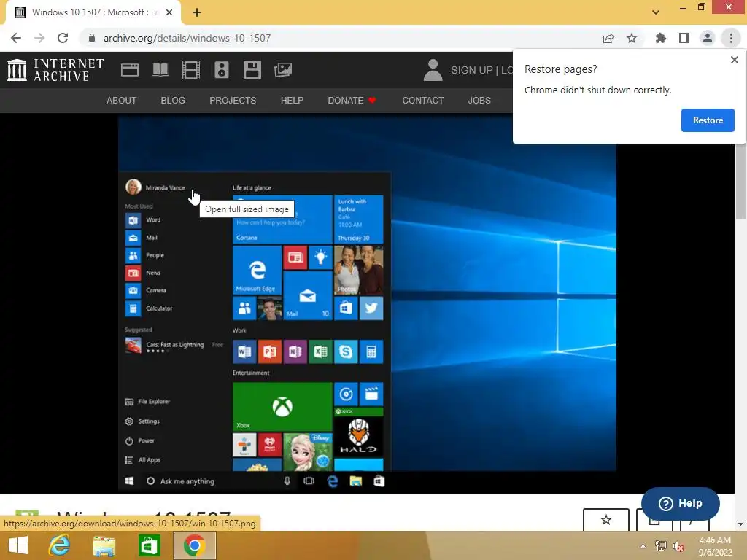Click the SIGN UP link
The image size is (747, 560).
[472, 70]
